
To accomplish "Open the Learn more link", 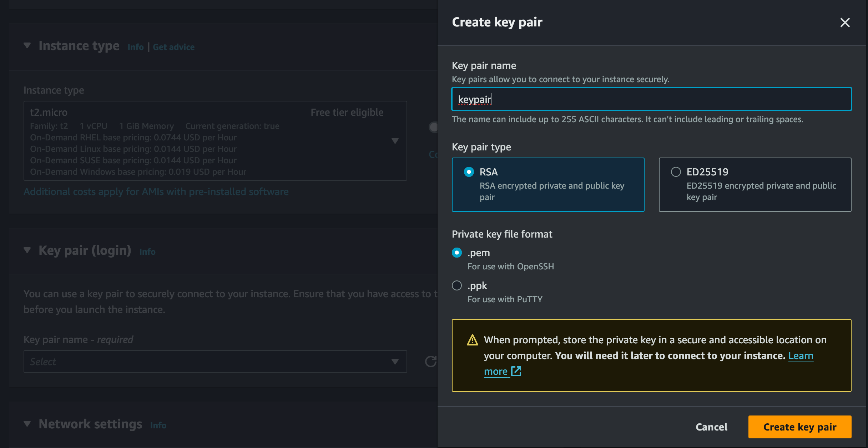I will 801,356.
